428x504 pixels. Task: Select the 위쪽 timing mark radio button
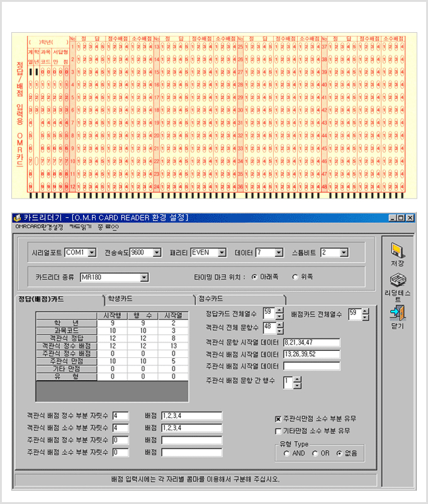coord(295,277)
